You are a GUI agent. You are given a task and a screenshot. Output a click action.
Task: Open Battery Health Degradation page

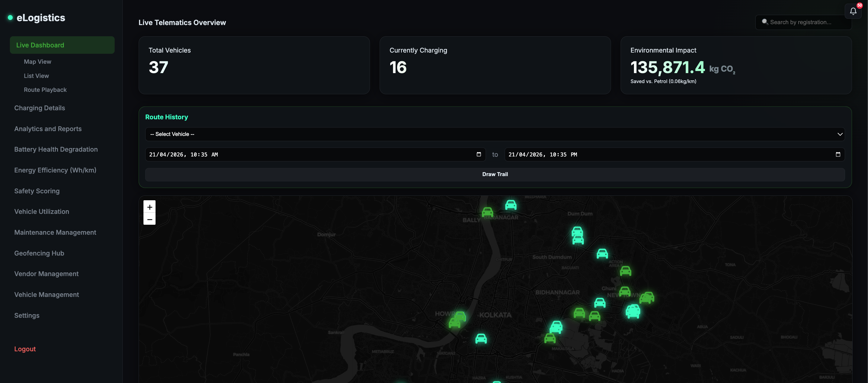(x=56, y=150)
